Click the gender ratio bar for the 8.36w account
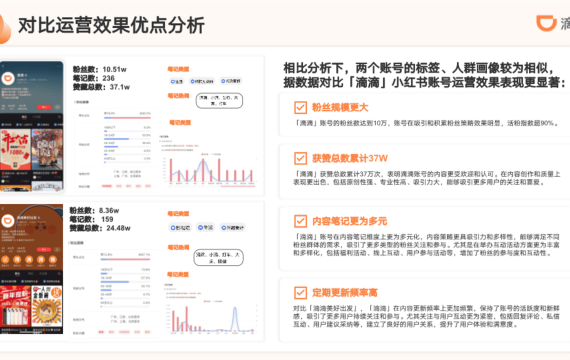 pos(125,259)
